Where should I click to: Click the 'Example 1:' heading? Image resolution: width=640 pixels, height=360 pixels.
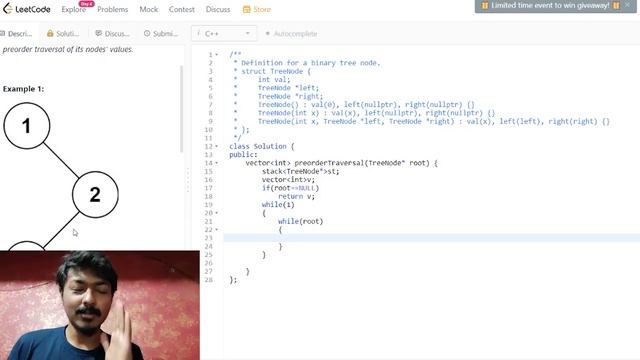coord(23,89)
